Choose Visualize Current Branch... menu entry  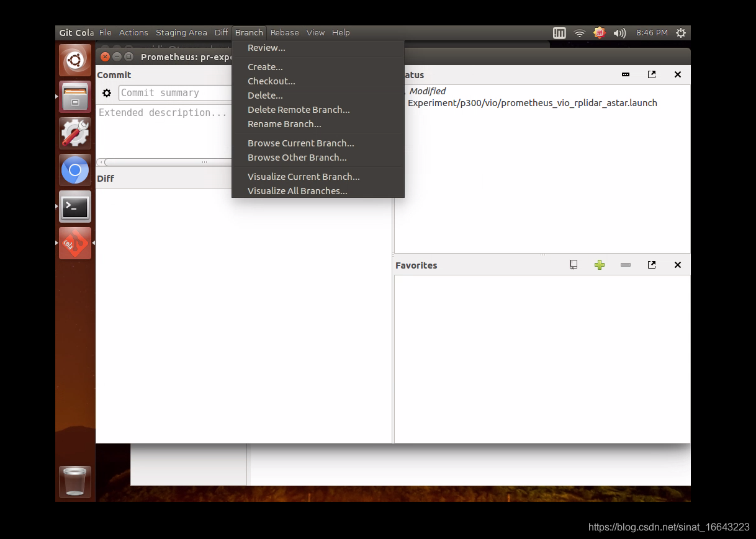pyautogui.click(x=318, y=177)
